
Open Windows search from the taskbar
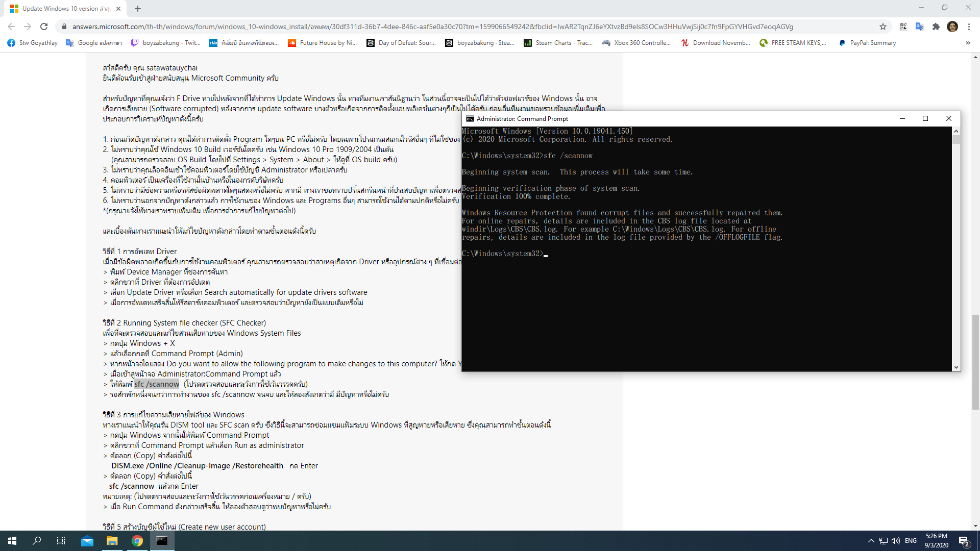pyautogui.click(x=37, y=541)
